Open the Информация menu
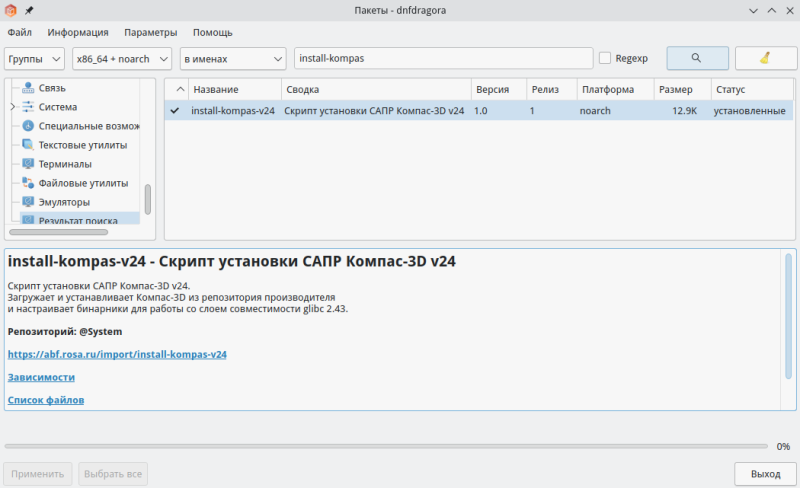Viewport: 800px width, 488px height. pos(78,32)
